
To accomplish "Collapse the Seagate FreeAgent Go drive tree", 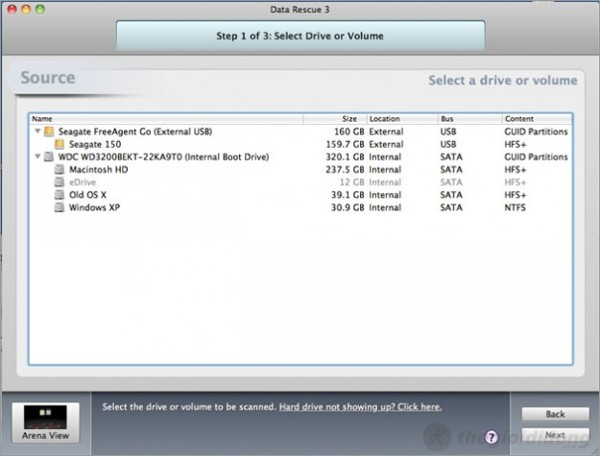I will (37, 131).
